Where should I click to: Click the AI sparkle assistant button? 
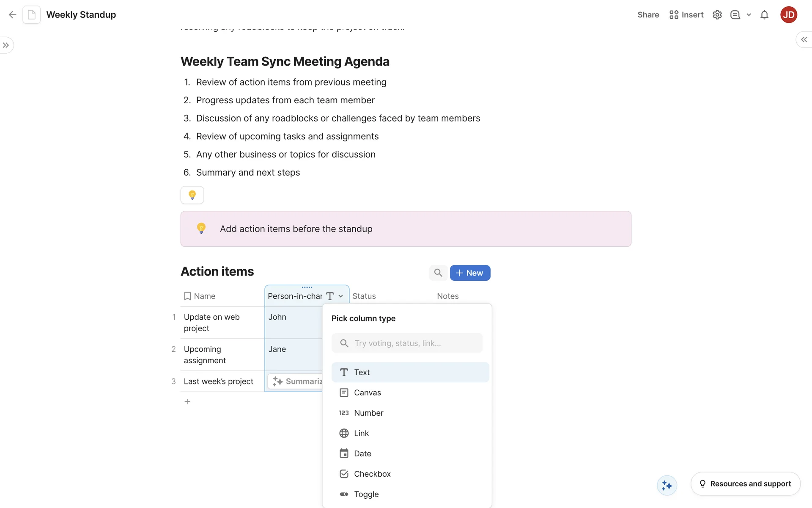pyautogui.click(x=667, y=485)
